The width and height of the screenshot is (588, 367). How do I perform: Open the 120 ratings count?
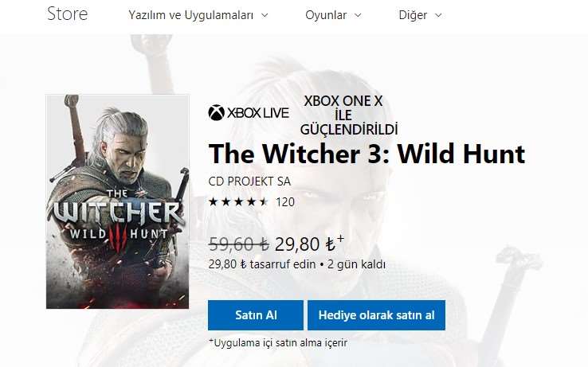[x=285, y=202]
